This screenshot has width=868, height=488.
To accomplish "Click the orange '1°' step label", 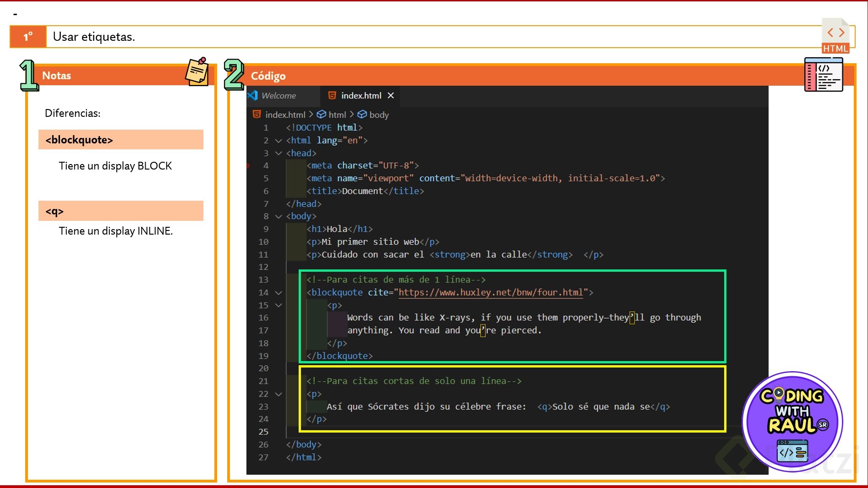I will (x=28, y=37).
